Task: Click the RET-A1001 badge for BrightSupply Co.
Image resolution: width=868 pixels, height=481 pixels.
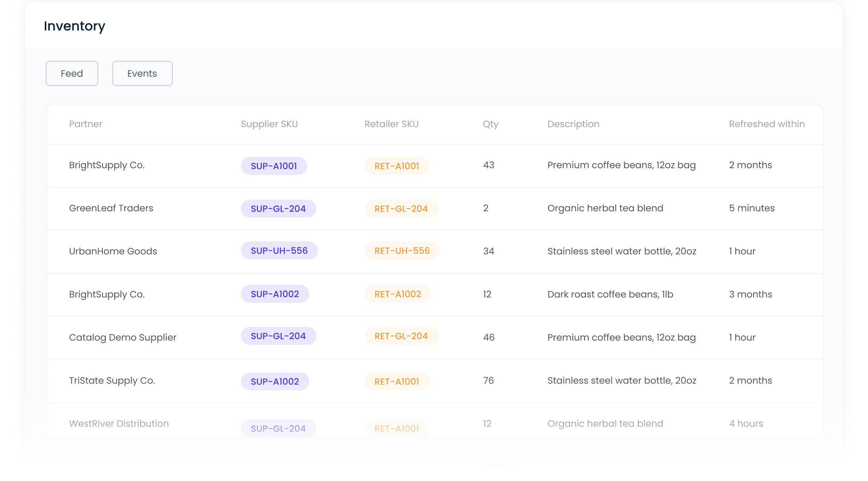Action: [x=397, y=166]
